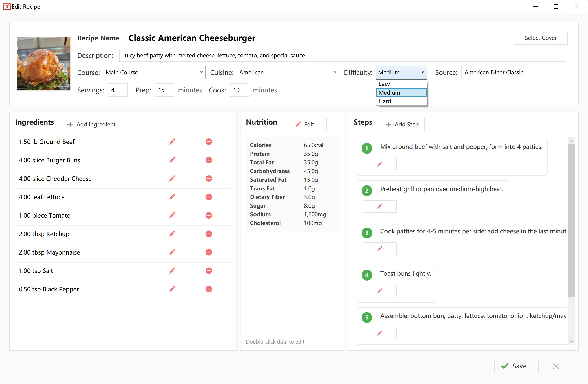This screenshot has height=384, width=588.
Task: Click the Steps scrollbar up arrow
Action: click(571, 141)
